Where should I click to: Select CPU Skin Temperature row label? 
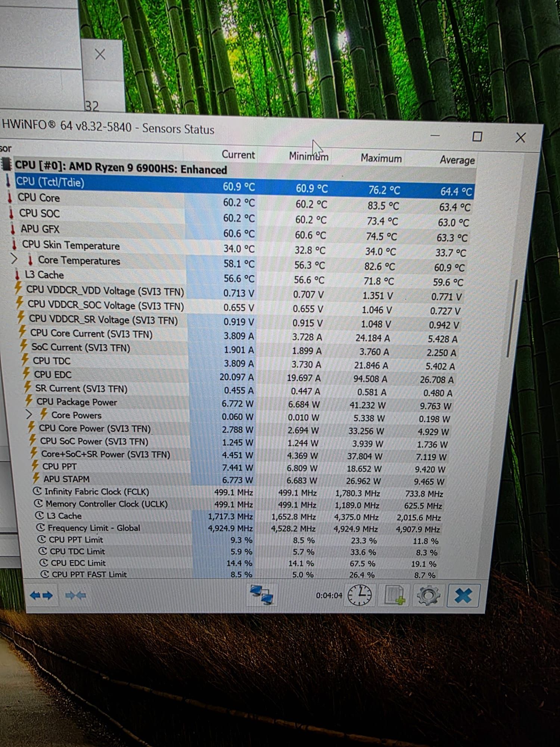click(x=71, y=245)
